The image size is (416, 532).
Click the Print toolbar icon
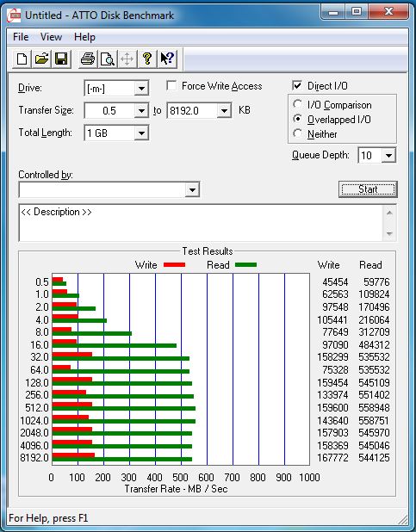click(88, 59)
